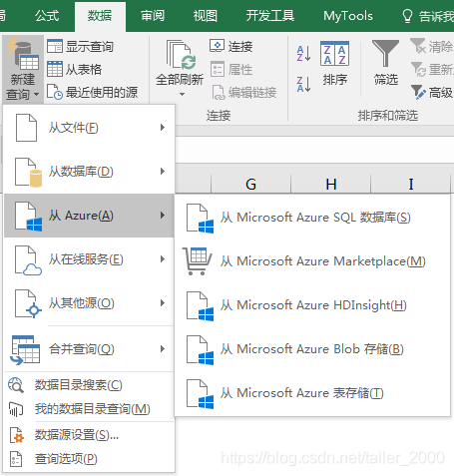The height and width of the screenshot is (476, 454).
Task: Open the 从文件(F) menu entry
Action: point(89,128)
